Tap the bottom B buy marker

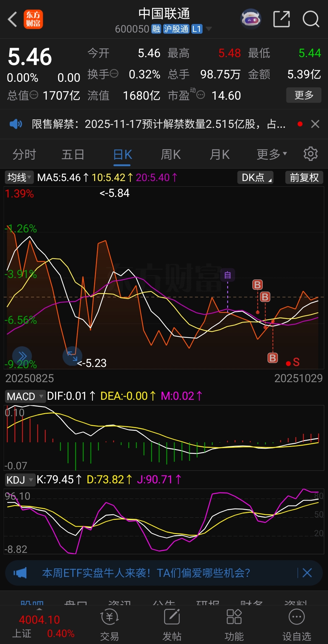(273, 358)
